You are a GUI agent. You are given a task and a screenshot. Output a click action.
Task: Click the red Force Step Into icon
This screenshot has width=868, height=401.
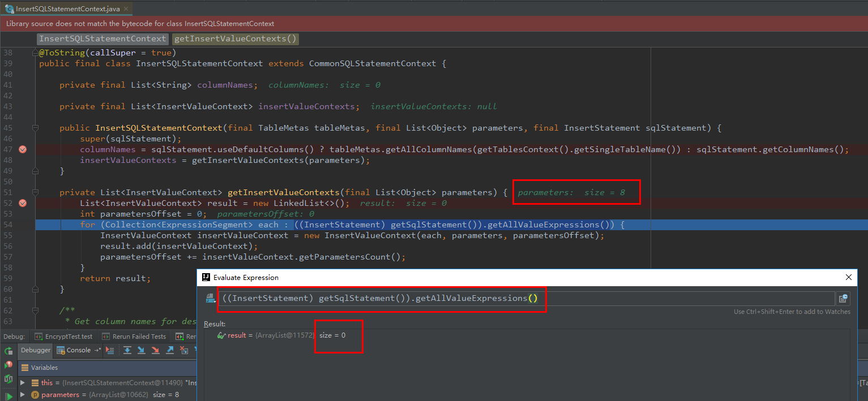point(156,350)
